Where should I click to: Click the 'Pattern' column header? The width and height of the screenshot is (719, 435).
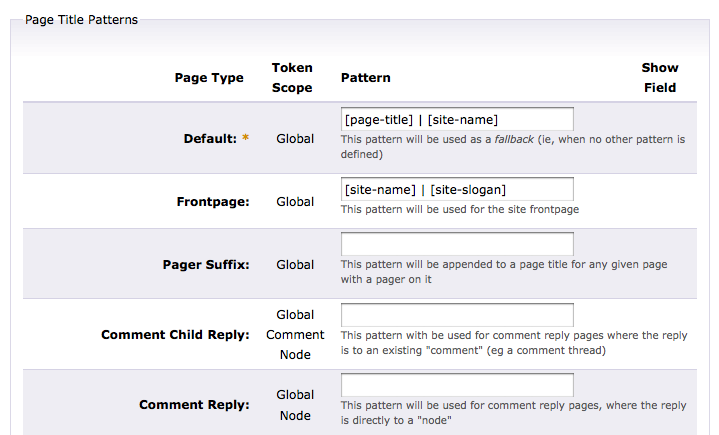tap(365, 78)
